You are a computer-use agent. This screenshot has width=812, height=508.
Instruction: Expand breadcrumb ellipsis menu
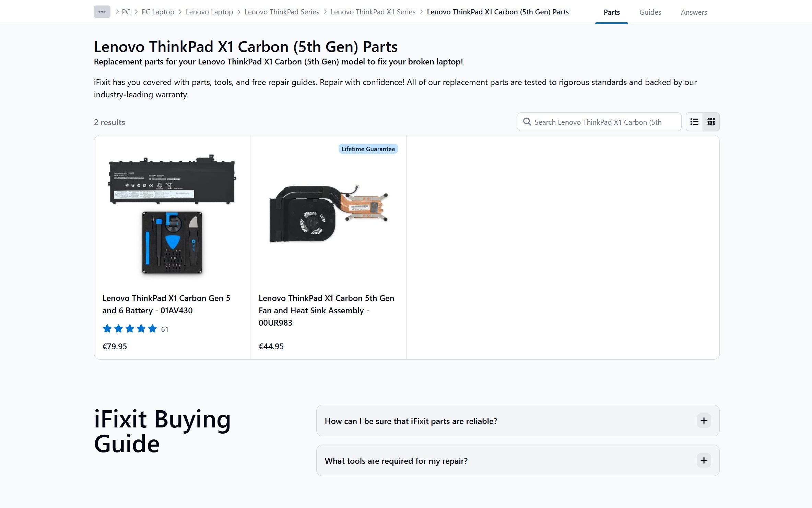click(102, 12)
